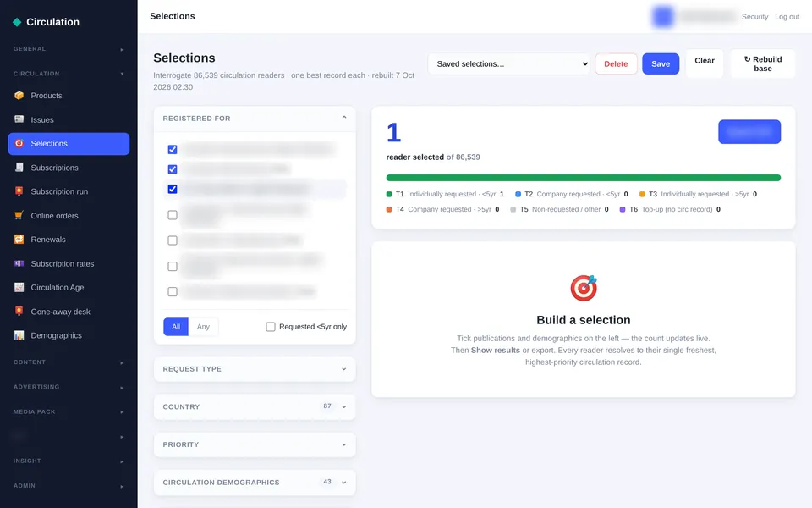Screen dimensions: 812x508
Task: Open the Saved selections dropdown
Action: click(x=509, y=63)
